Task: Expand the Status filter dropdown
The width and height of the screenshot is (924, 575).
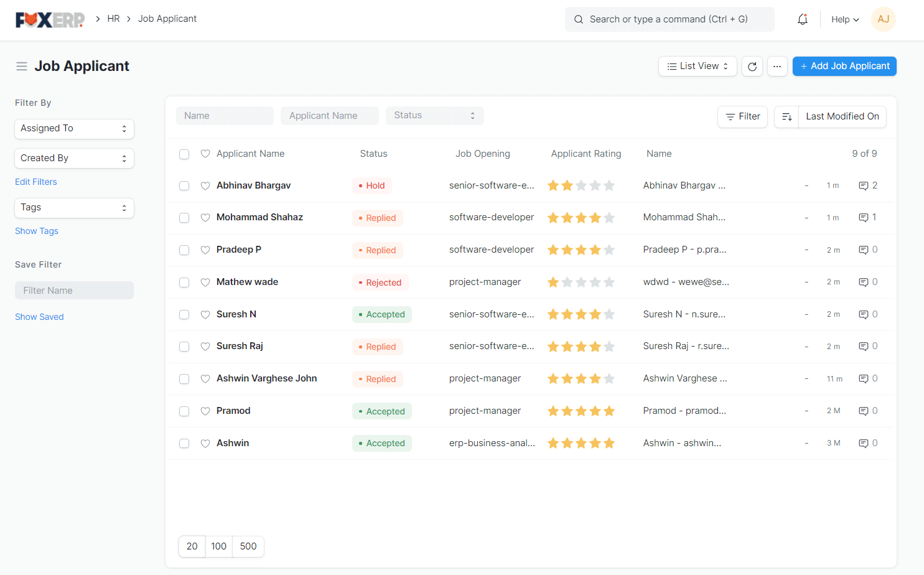Action: point(434,115)
